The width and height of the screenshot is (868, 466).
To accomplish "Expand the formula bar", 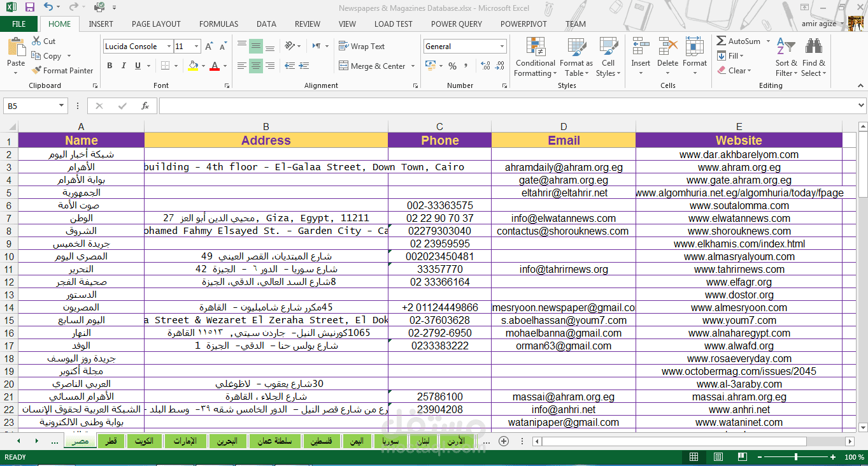I will coord(861,106).
